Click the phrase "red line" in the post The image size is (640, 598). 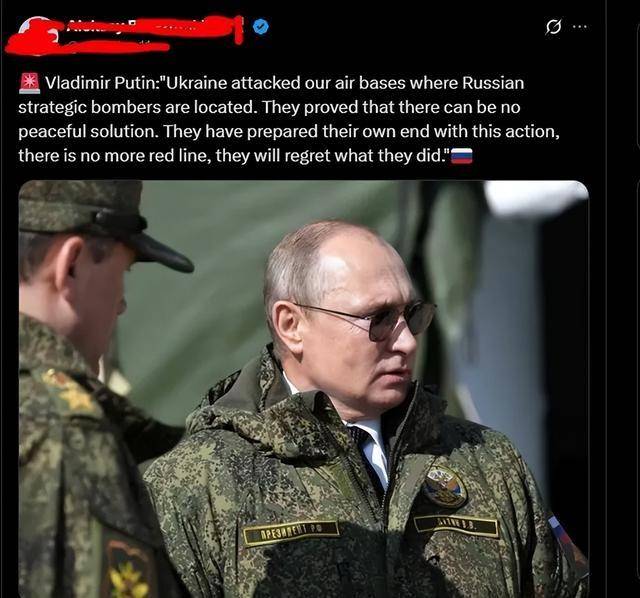click(180, 156)
